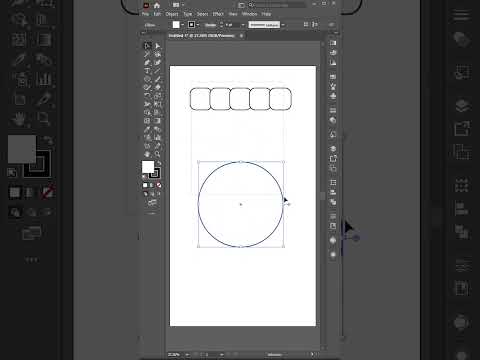Activate the Line Segment tool
The image size is (480, 360).
pos(158,71)
